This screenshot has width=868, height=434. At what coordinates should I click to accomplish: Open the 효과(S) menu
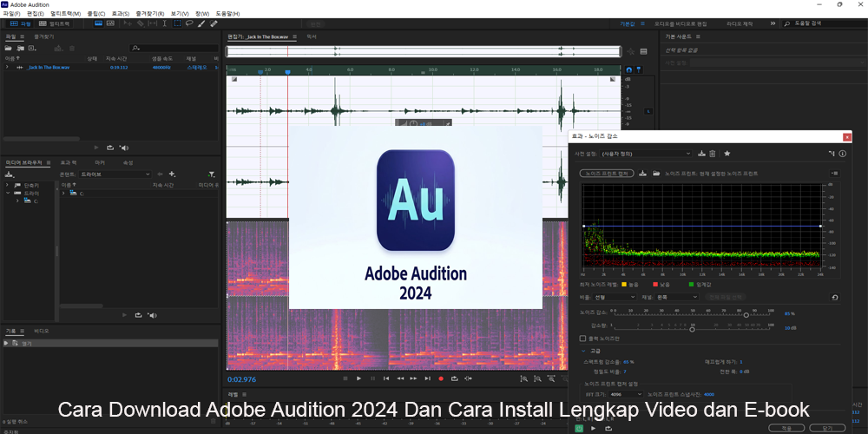tap(120, 13)
